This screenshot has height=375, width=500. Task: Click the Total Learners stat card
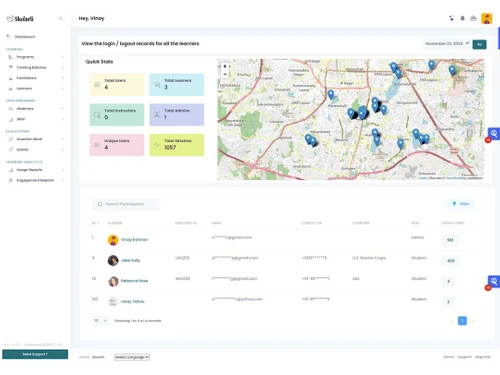click(x=177, y=85)
